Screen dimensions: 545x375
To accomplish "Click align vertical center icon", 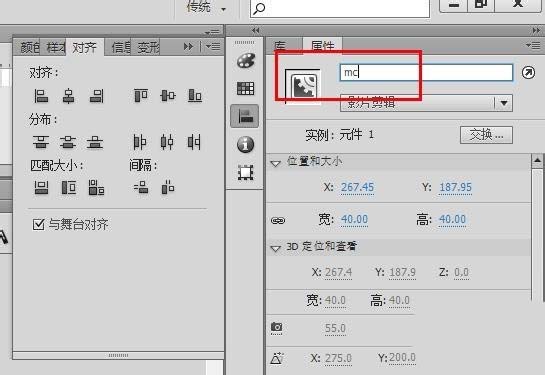I will coord(168,95).
